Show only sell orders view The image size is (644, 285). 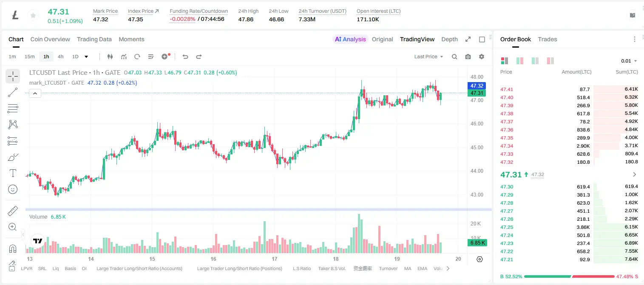click(x=550, y=61)
